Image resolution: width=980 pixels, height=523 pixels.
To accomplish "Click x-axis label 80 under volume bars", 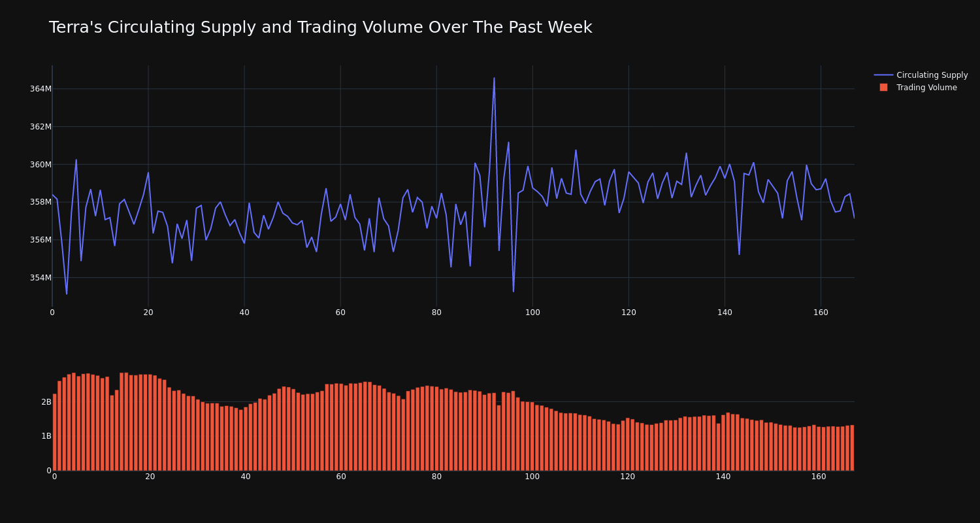I will pyautogui.click(x=436, y=477).
